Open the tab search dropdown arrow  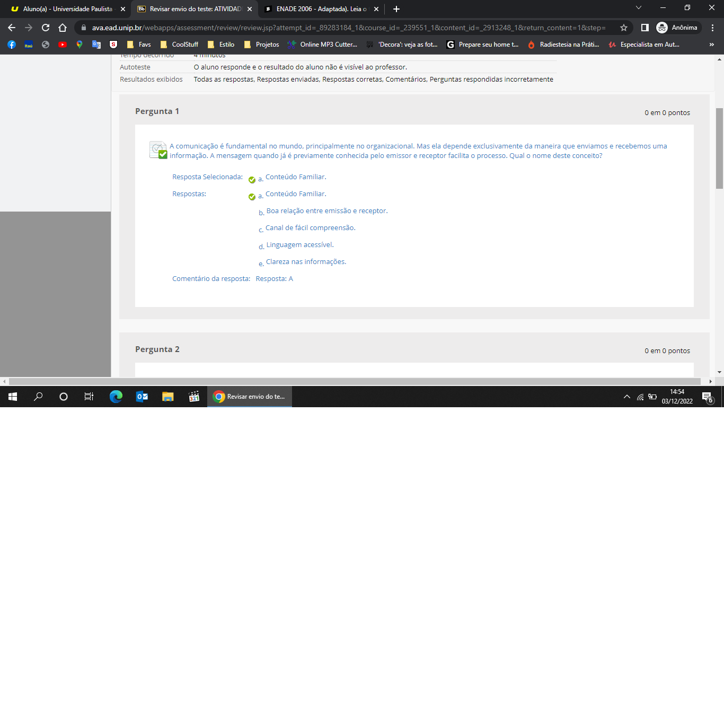point(639,8)
